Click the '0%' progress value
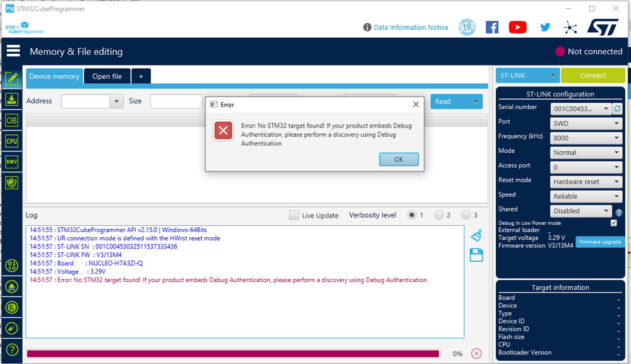The image size is (631, 364). pos(457,354)
